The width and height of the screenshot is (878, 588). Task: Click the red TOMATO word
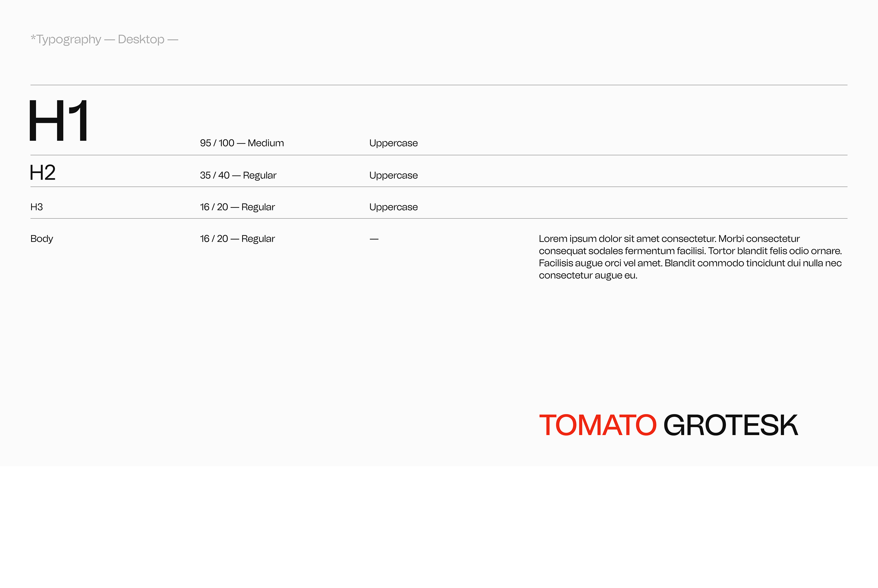(x=598, y=425)
